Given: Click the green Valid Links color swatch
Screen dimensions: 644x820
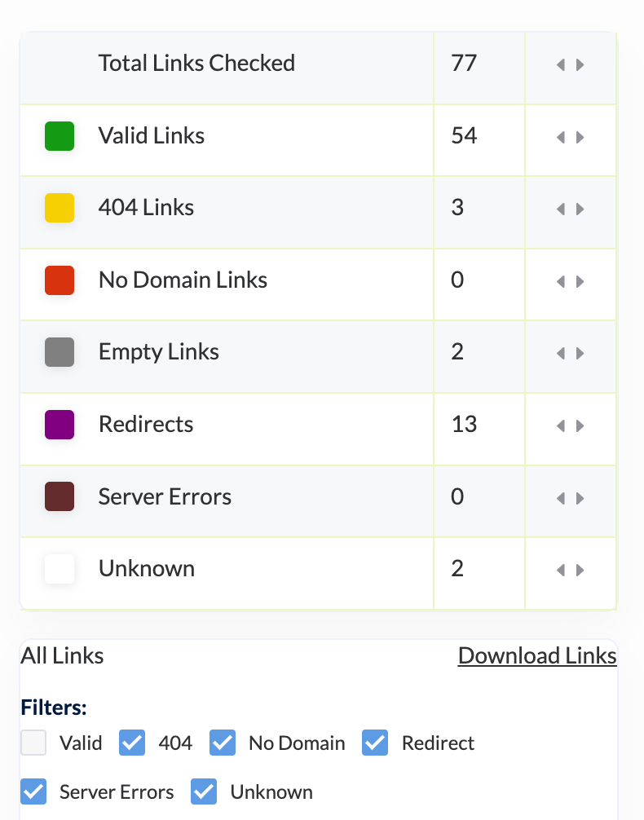Looking at the screenshot, I should [60, 136].
